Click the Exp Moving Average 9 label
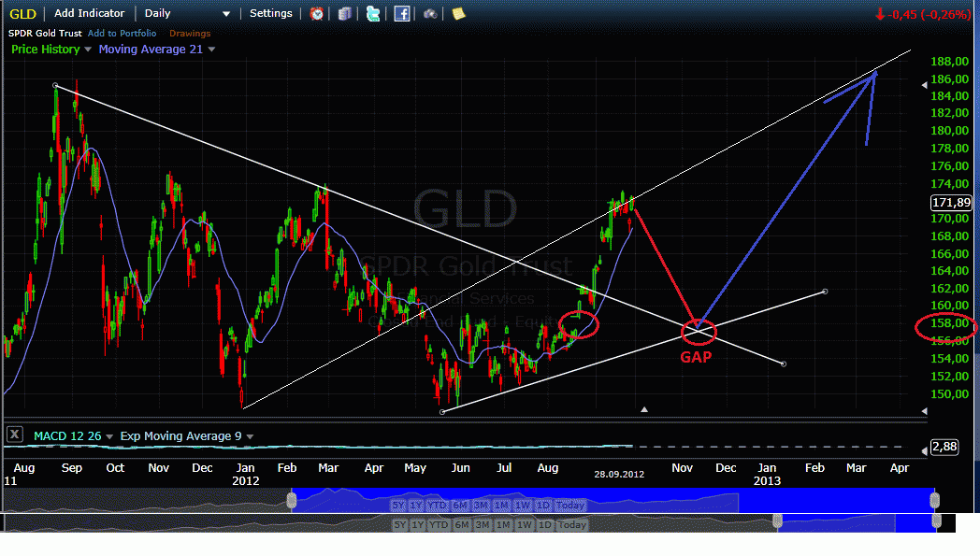 [180, 436]
